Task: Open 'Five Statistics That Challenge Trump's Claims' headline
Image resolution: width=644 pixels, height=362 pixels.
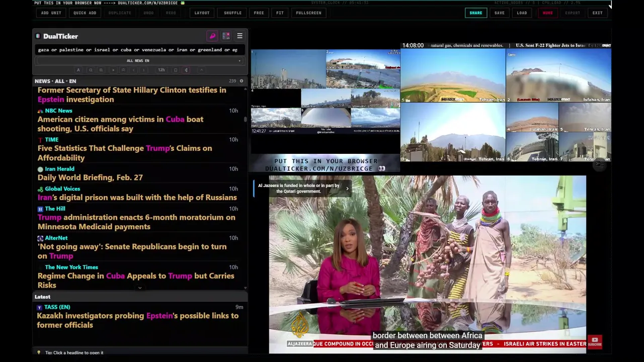Action: [x=125, y=153]
